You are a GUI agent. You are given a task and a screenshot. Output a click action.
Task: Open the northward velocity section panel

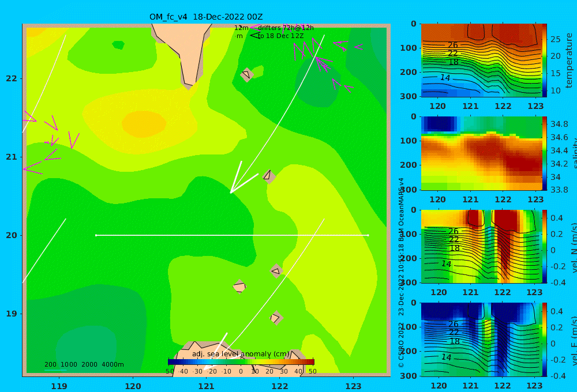pyautogui.click(x=481, y=246)
